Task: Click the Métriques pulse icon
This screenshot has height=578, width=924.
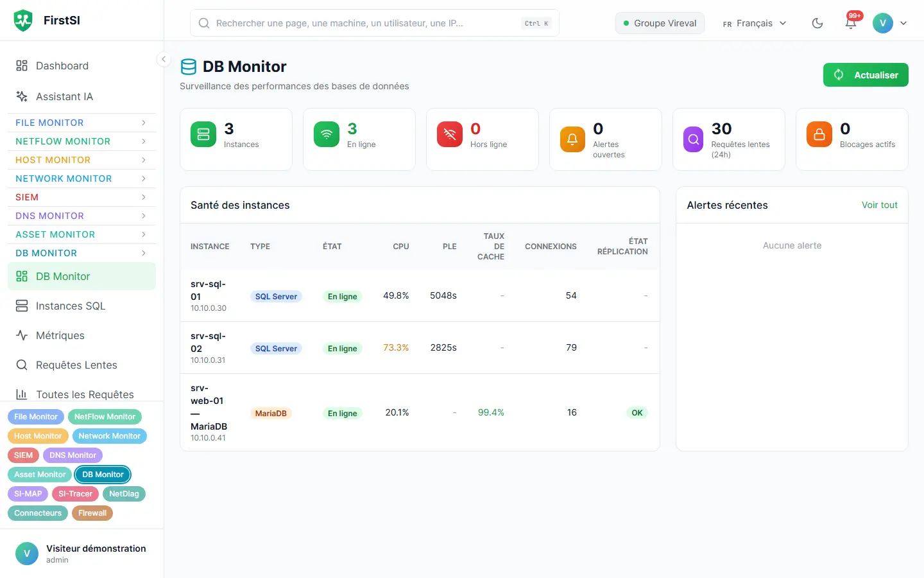Action: click(x=22, y=335)
